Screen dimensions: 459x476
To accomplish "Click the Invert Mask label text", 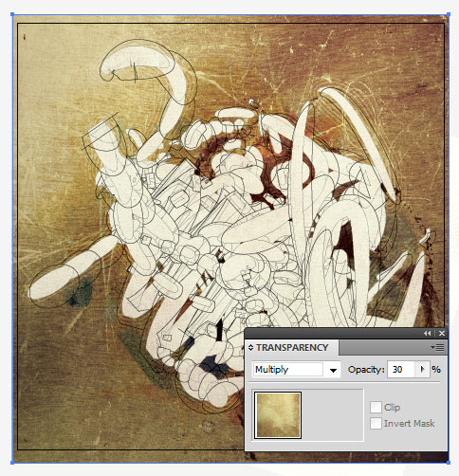I will 409,423.
